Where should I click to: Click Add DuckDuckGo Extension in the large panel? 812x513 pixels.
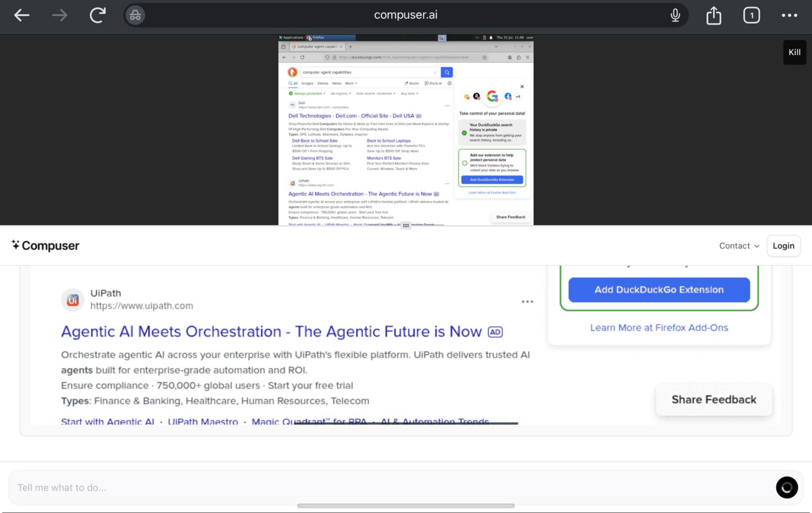tap(659, 290)
